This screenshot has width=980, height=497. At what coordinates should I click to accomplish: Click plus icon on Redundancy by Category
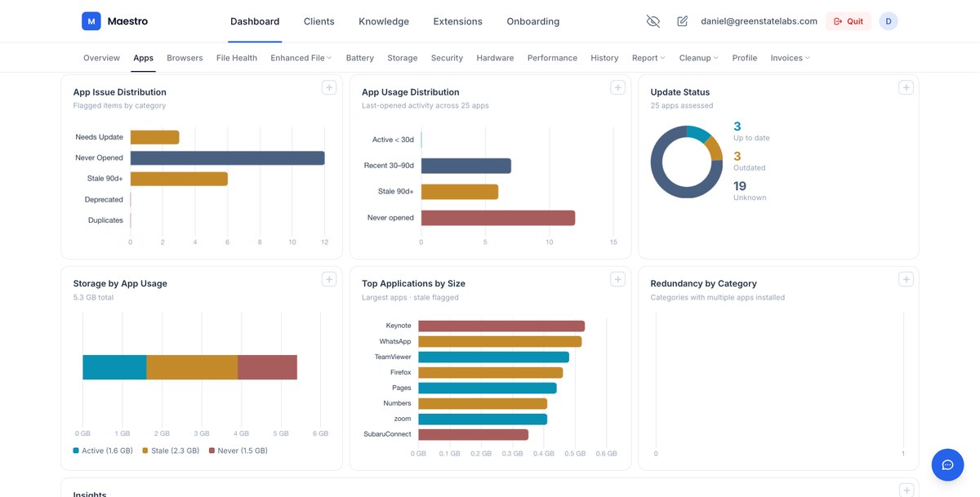pyautogui.click(x=906, y=279)
